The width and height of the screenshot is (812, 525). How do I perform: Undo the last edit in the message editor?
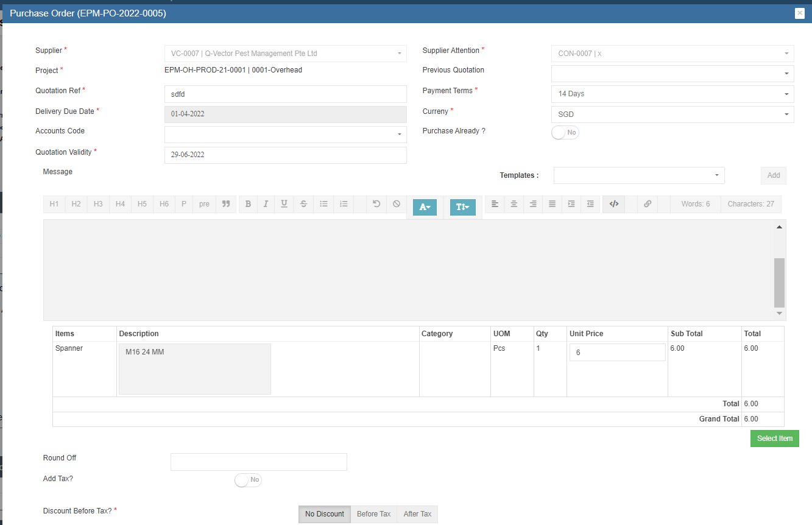pos(376,204)
